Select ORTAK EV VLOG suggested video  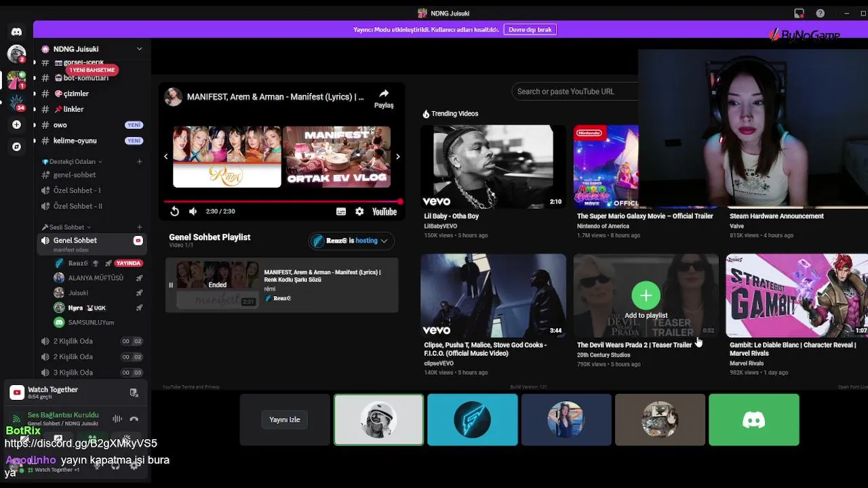[x=337, y=157]
